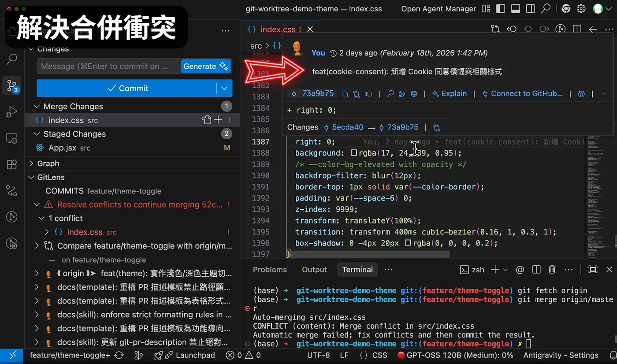Click rgba(17, 24, 39) color swatch

[353, 153]
